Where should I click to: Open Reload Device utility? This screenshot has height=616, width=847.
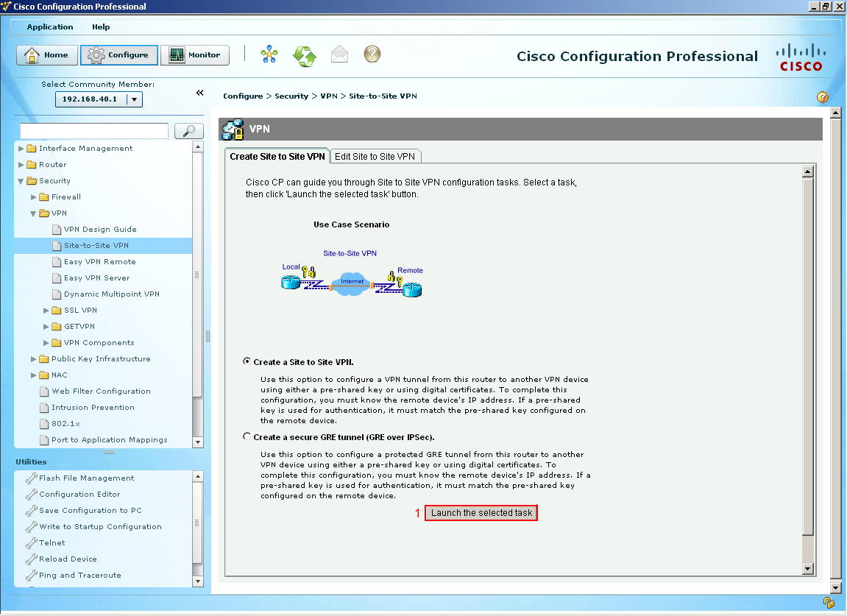tap(68, 559)
